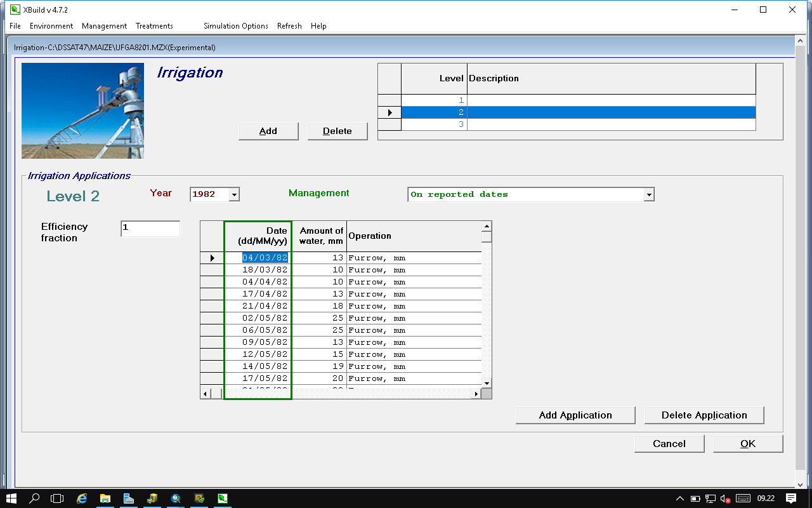Screen dimensions: 812x508
Task: Select the 21/04/82 application row header
Action: click(212, 306)
